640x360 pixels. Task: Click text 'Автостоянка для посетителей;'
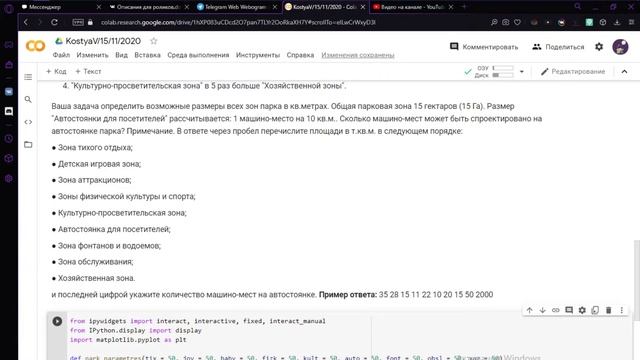tap(114, 229)
